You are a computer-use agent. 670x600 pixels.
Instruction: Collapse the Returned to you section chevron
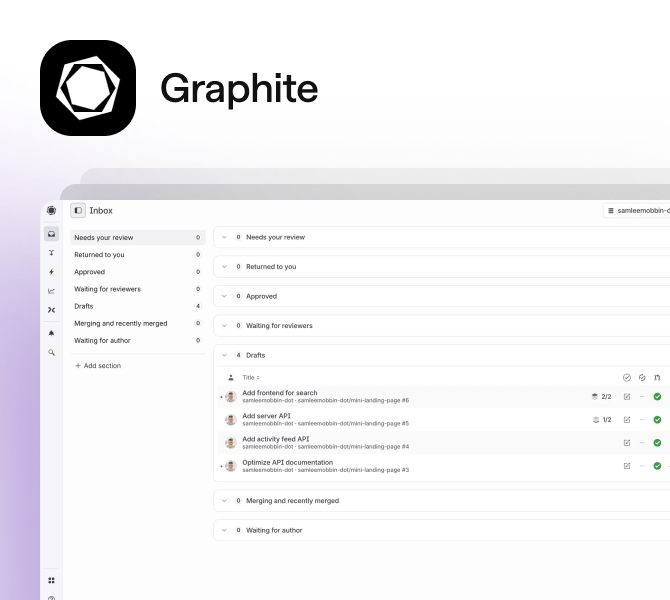[x=224, y=267]
